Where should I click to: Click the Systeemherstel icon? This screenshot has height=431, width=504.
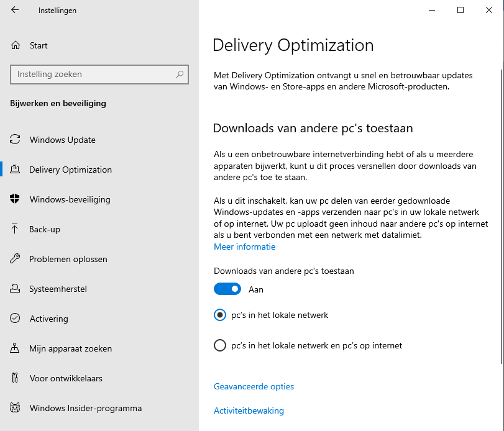16,289
